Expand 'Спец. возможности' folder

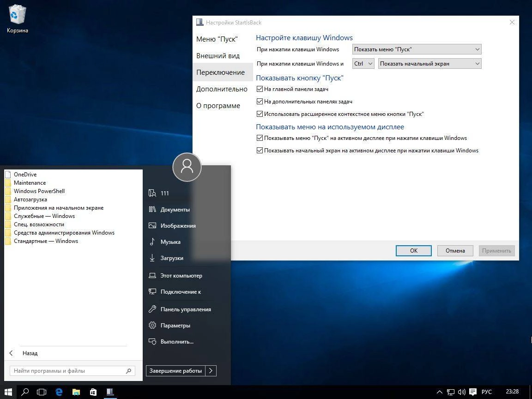pyautogui.click(x=39, y=224)
